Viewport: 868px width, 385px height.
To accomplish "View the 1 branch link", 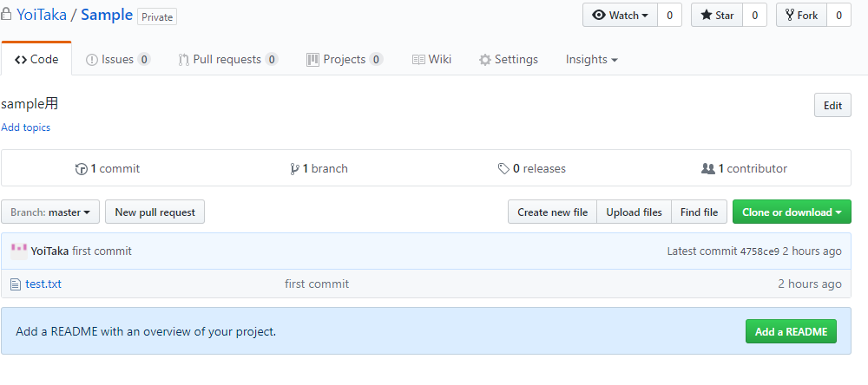I will click(319, 168).
